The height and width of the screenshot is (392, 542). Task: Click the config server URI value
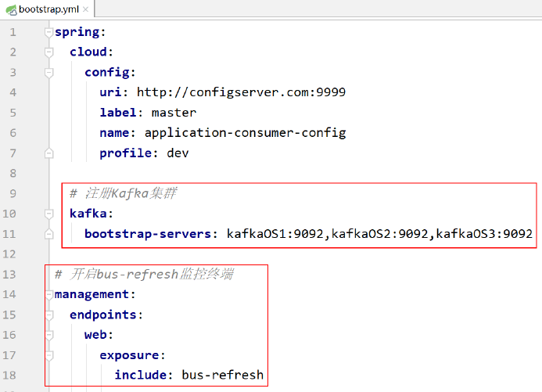(x=241, y=92)
